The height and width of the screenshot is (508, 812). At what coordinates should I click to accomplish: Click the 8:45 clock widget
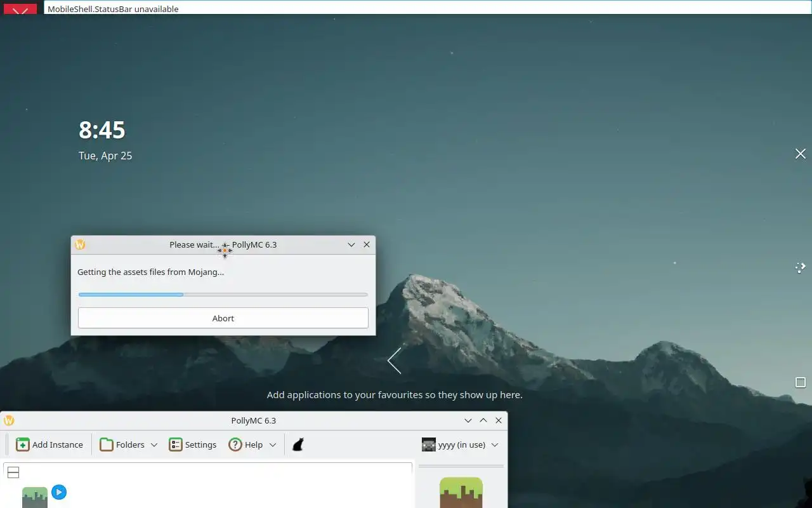click(x=102, y=130)
